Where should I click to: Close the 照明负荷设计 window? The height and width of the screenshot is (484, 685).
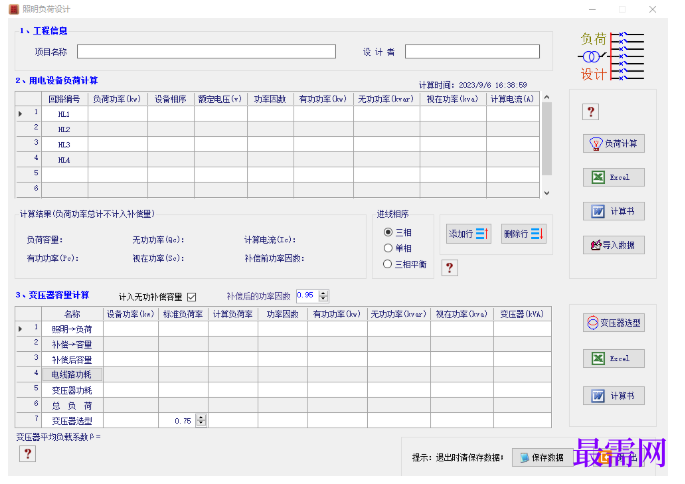[x=652, y=9]
